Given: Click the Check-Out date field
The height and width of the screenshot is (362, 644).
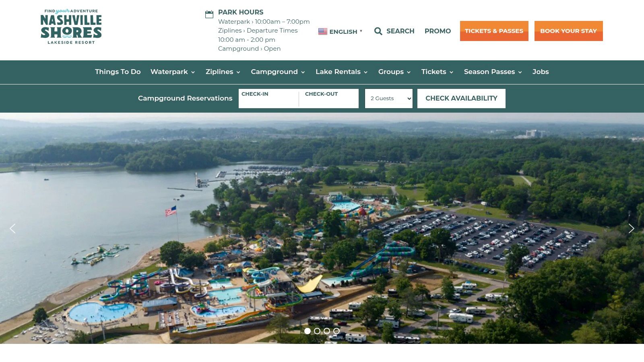Looking at the screenshot, I should pyautogui.click(x=329, y=99).
